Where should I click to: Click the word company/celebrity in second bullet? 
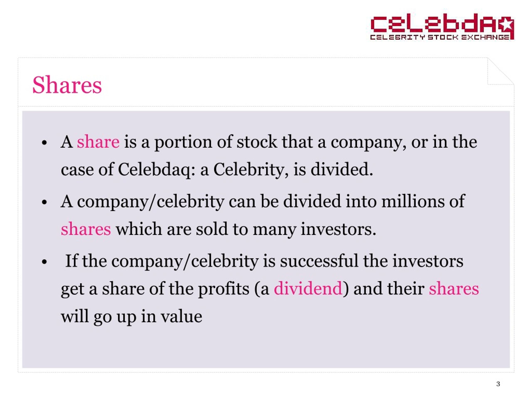click(150, 202)
